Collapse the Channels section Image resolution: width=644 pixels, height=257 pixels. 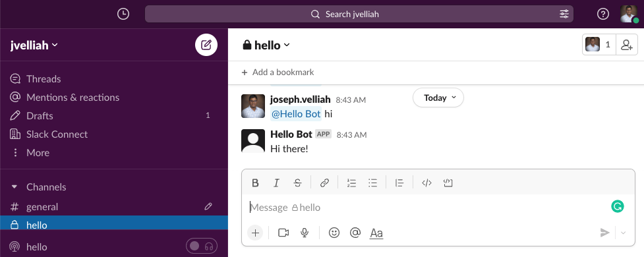pyautogui.click(x=15, y=186)
